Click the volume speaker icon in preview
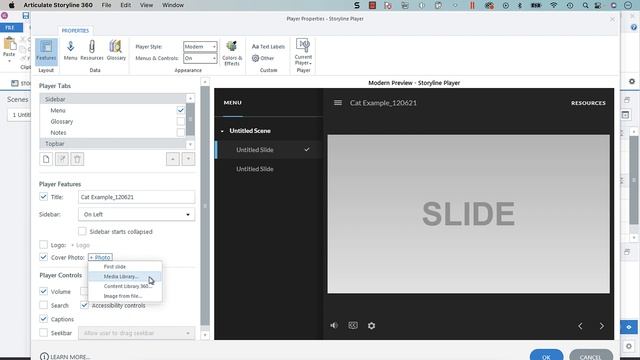 [x=334, y=325]
